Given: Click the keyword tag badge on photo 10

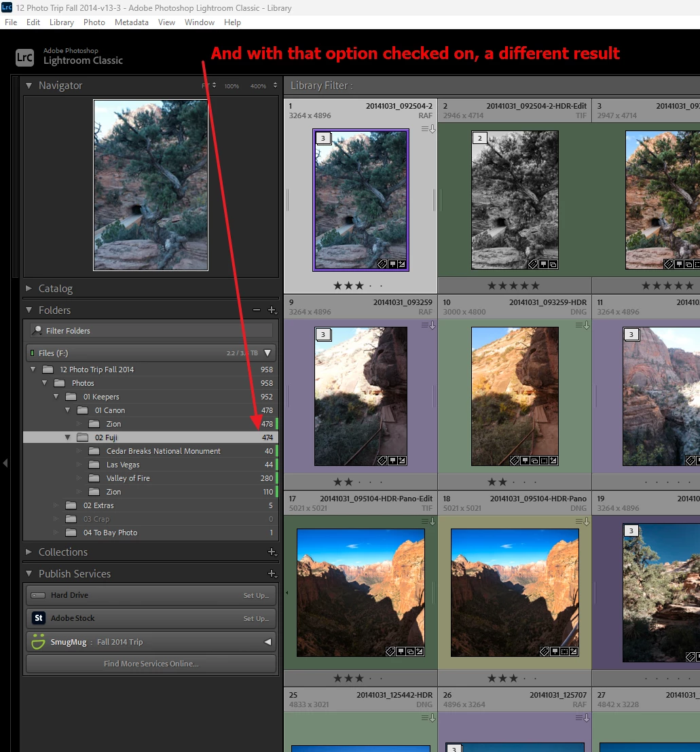Looking at the screenshot, I should (x=515, y=461).
